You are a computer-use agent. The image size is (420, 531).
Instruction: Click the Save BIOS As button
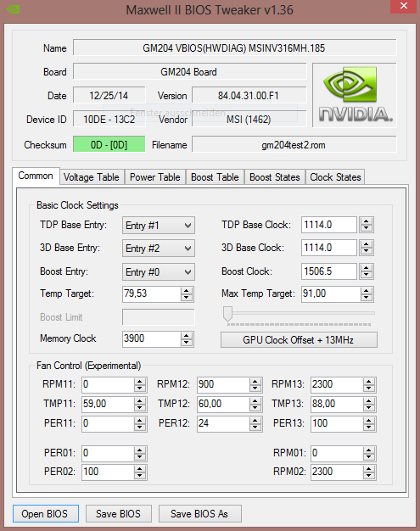pos(200,514)
